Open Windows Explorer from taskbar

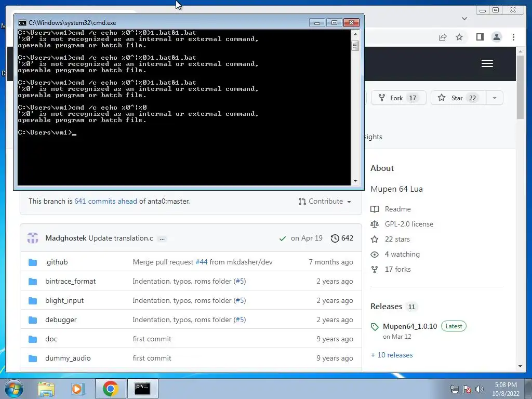[46, 389]
